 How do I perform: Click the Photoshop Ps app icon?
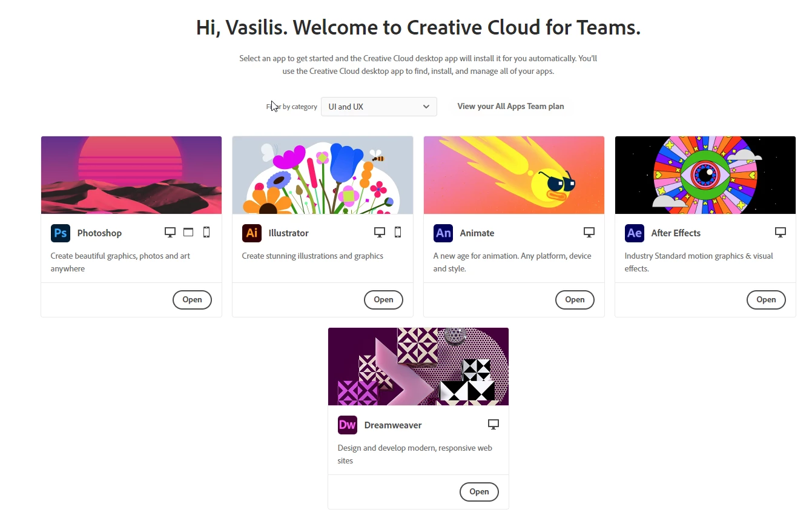pos(61,233)
